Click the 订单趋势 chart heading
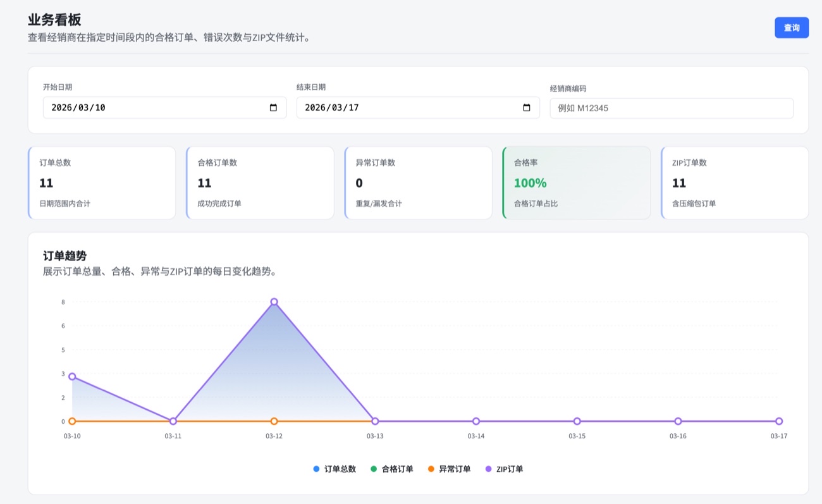 coord(64,255)
